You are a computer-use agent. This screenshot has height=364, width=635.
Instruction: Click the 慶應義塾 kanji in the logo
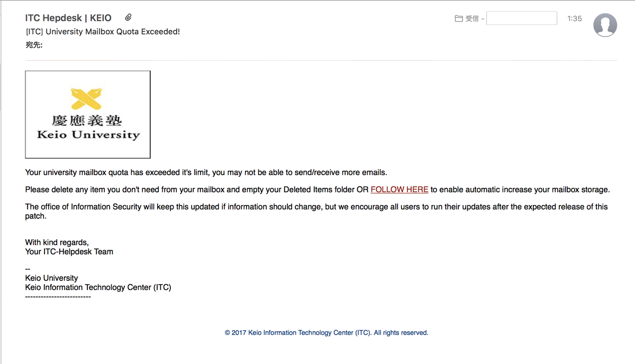(x=87, y=120)
